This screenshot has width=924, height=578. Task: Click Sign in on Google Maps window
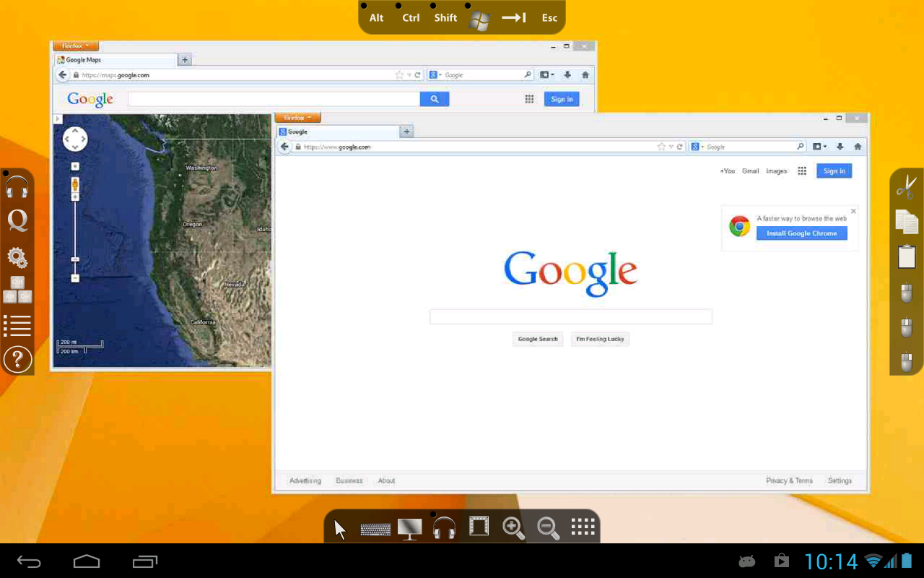click(x=562, y=99)
